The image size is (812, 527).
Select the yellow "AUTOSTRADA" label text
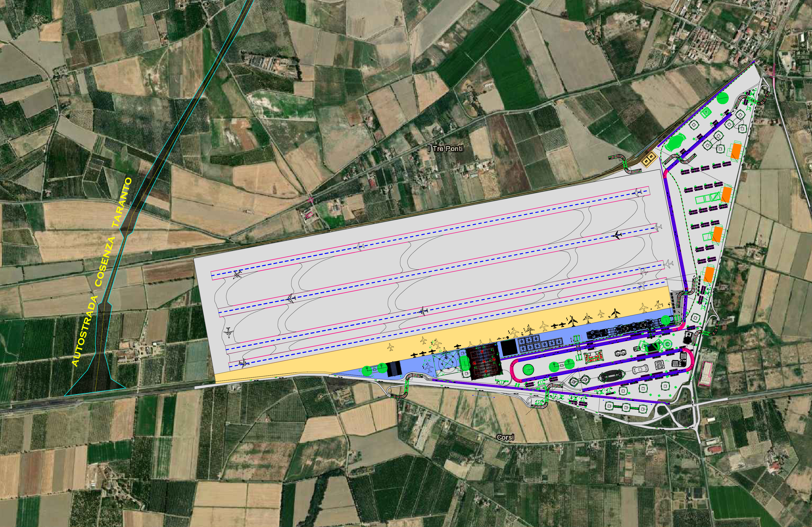pos(85,331)
